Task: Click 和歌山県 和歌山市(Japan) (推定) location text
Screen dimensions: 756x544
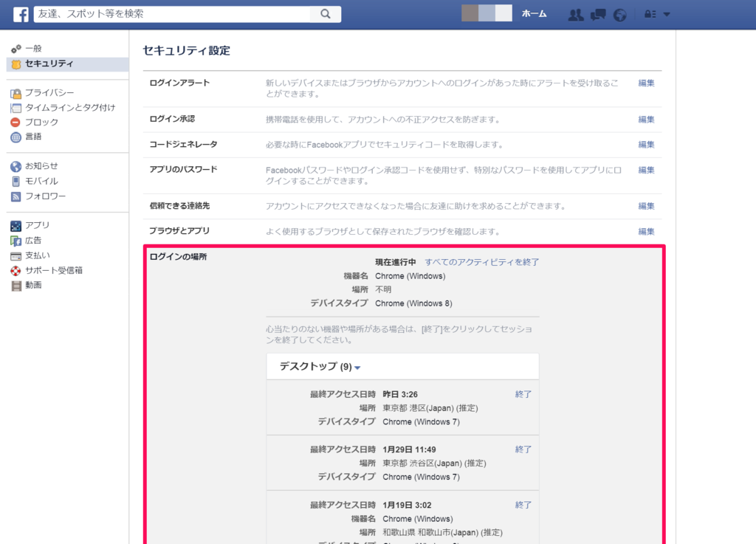Action: coord(443,533)
